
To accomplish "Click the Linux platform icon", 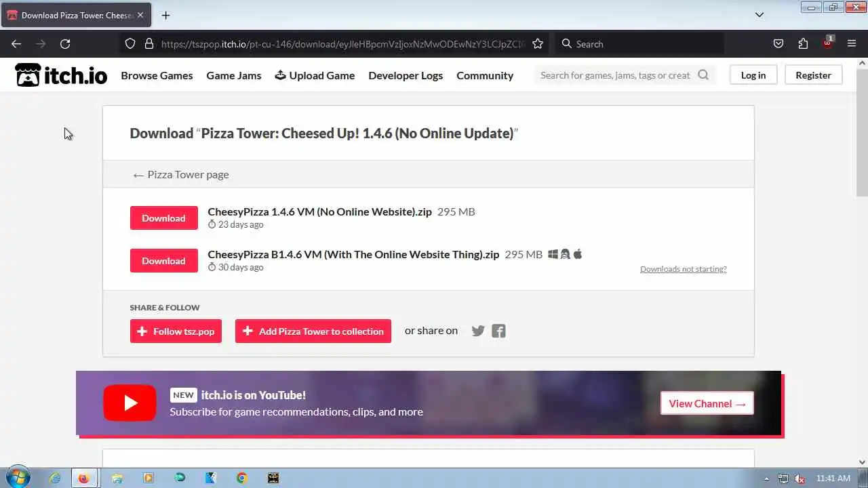I will tap(565, 254).
